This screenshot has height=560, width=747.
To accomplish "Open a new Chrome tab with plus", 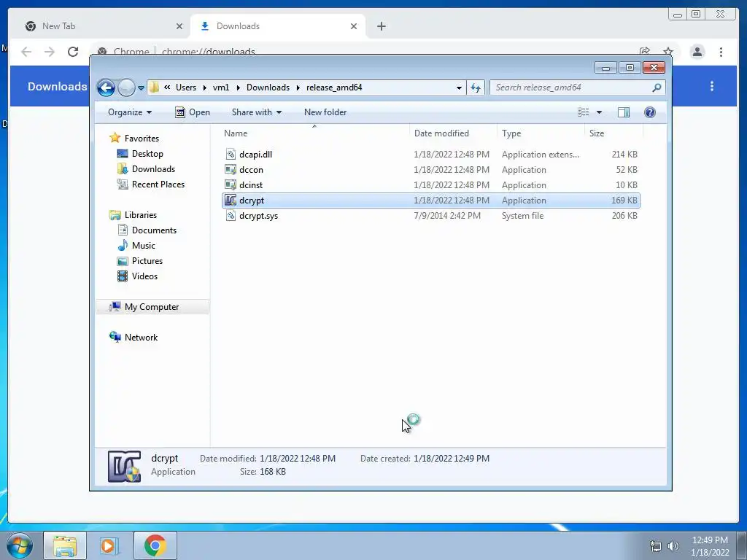I will [x=381, y=26].
